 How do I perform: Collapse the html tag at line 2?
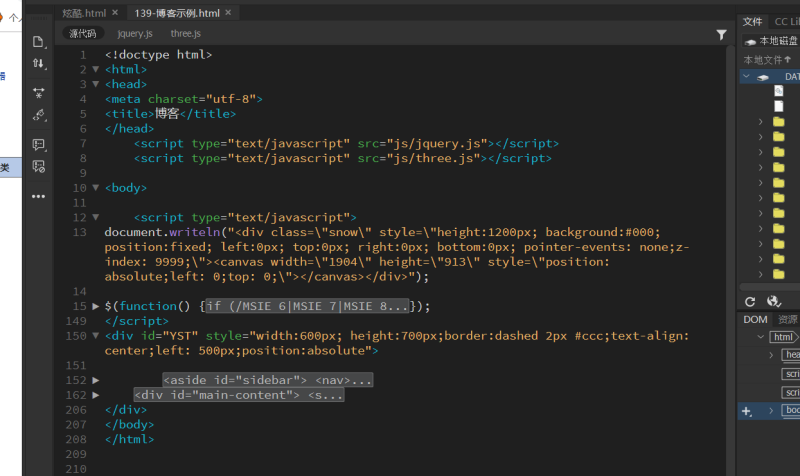96,70
